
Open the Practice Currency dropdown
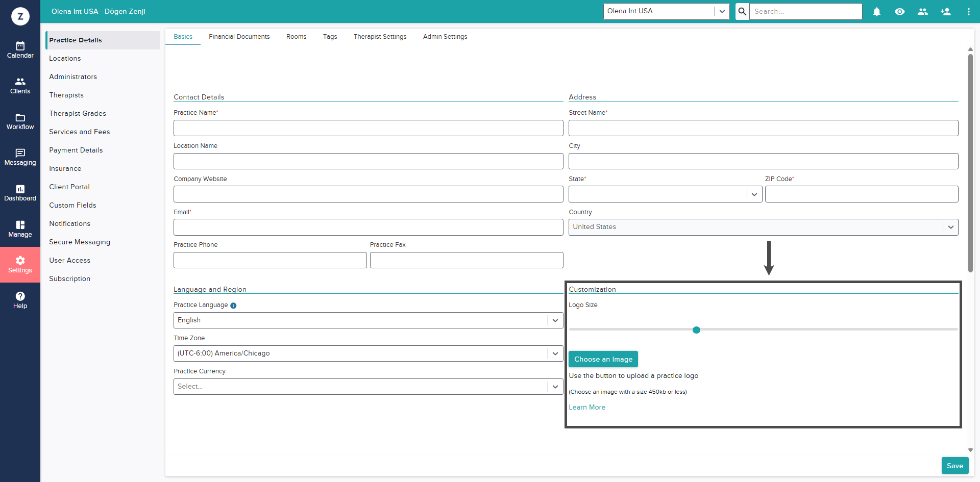pyautogui.click(x=555, y=387)
